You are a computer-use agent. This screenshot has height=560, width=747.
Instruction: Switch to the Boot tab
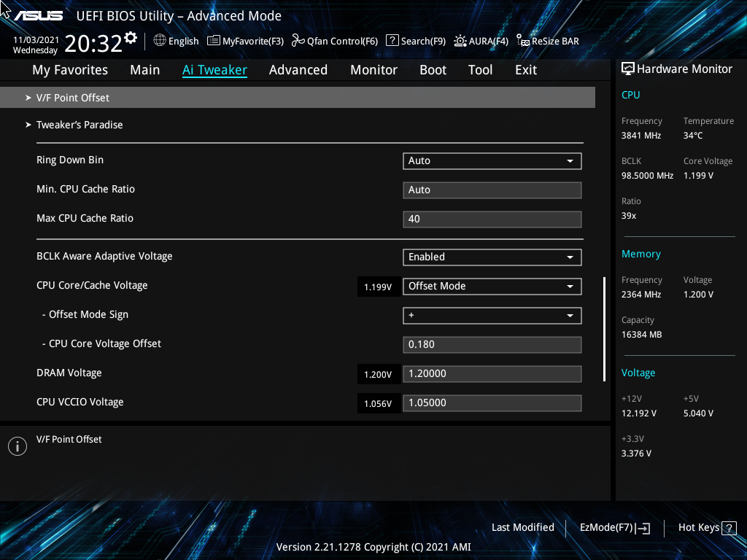433,69
